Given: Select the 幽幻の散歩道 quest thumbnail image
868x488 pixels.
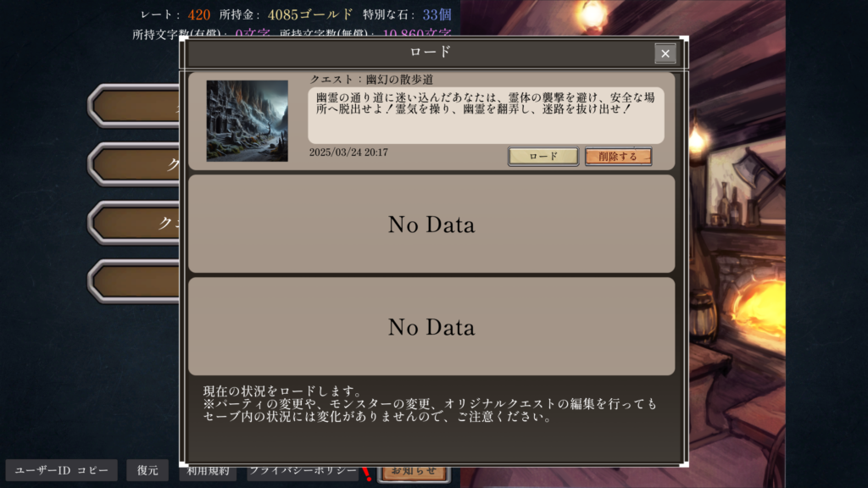Looking at the screenshot, I should click(x=247, y=120).
